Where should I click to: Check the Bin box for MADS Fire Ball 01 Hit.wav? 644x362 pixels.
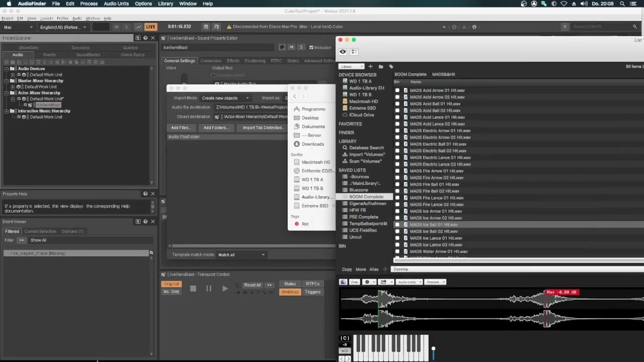pos(397,185)
